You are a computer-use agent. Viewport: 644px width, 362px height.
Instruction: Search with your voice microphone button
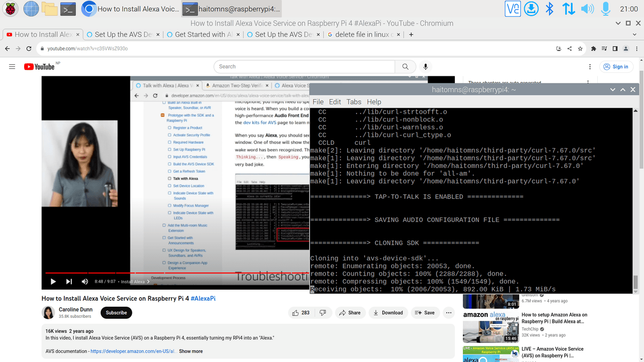(426, 66)
